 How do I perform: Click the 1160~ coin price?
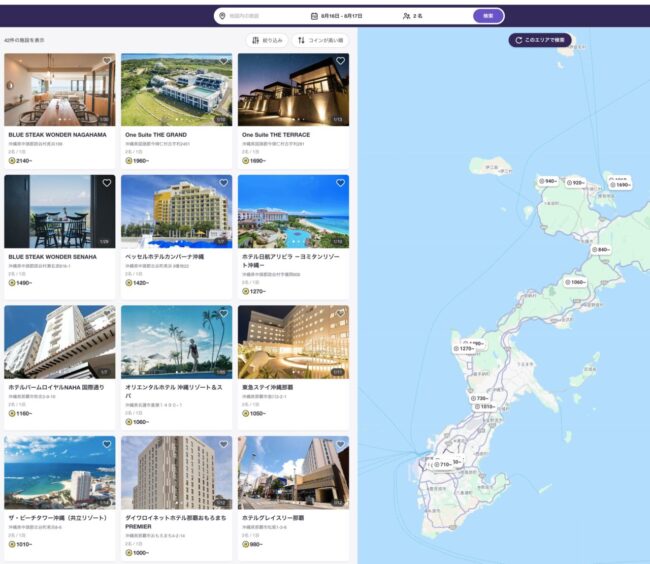point(24,414)
